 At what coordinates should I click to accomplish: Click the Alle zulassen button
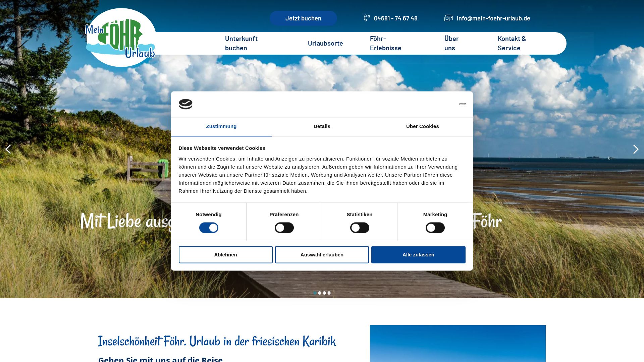point(418,255)
